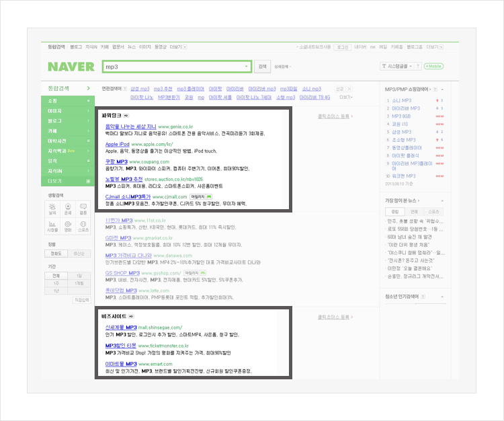Click the help icon next to 시스템글꼴
The width and height of the screenshot is (504, 421).
click(x=417, y=66)
